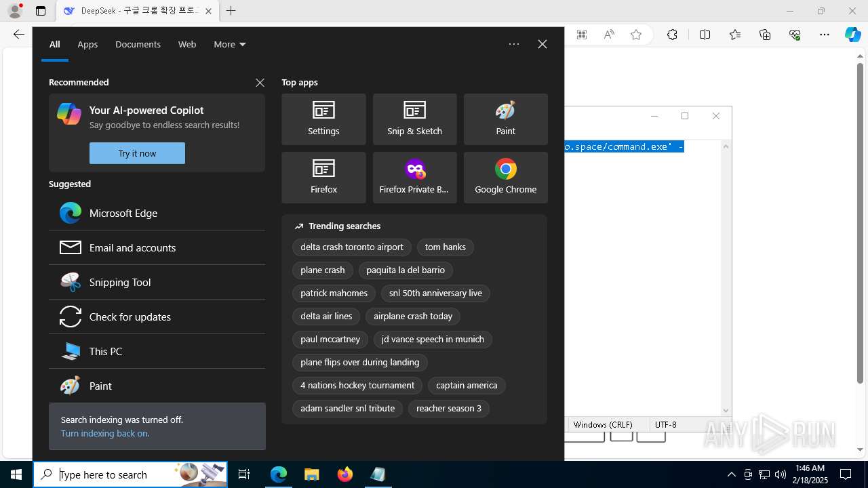Click Windows Start button
The width and height of the screenshot is (868, 488).
coord(16,474)
